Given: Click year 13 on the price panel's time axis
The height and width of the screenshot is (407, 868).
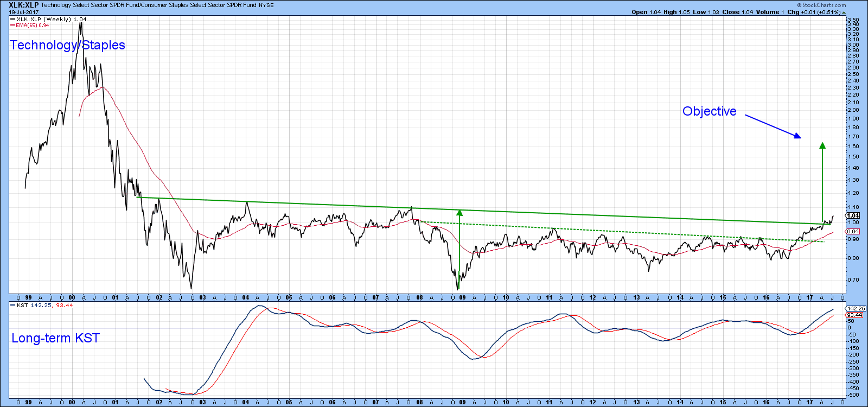Looking at the screenshot, I should coord(636,297).
